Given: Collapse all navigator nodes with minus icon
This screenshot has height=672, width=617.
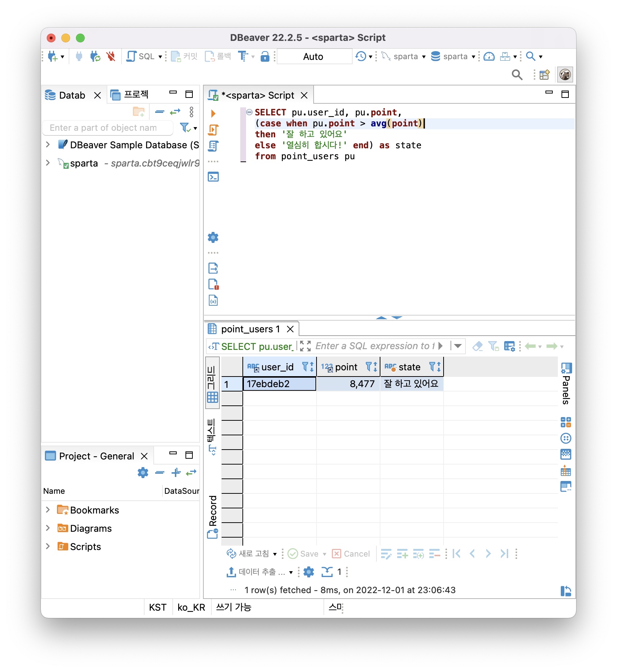Looking at the screenshot, I should coord(160,111).
